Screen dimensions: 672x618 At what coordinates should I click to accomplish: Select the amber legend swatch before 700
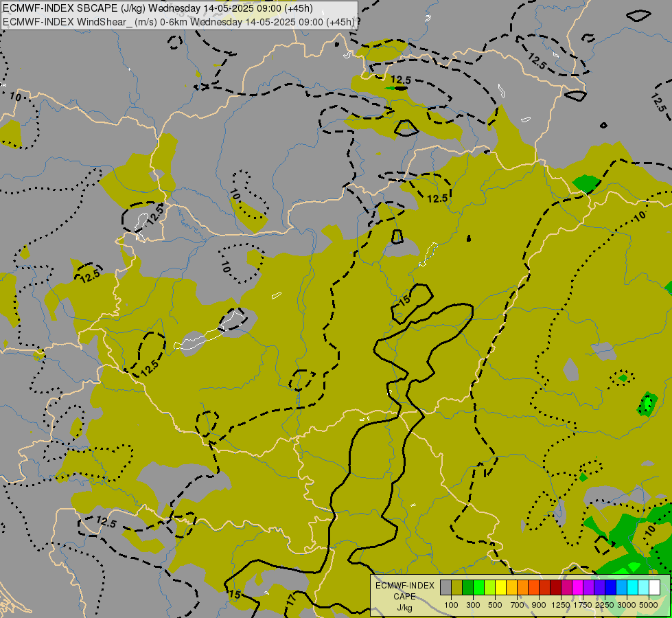pos(511,588)
